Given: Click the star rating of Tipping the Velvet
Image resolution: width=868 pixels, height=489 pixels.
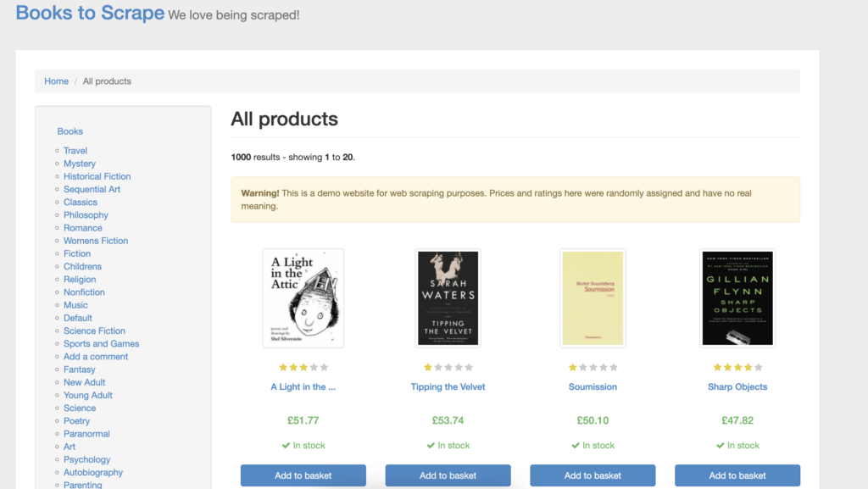Looking at the screenshot, I should point(448,367).
